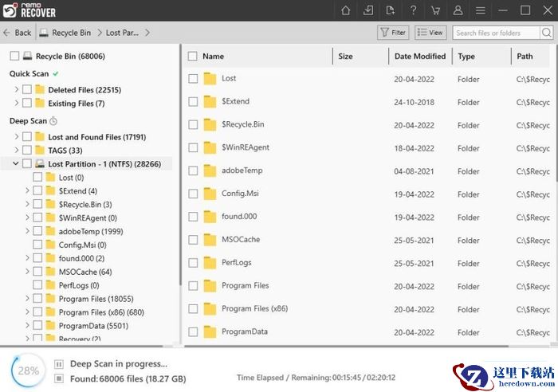Click the MSOCache folder icon in file list
This screenshot has height=392, width=558.
210,240
